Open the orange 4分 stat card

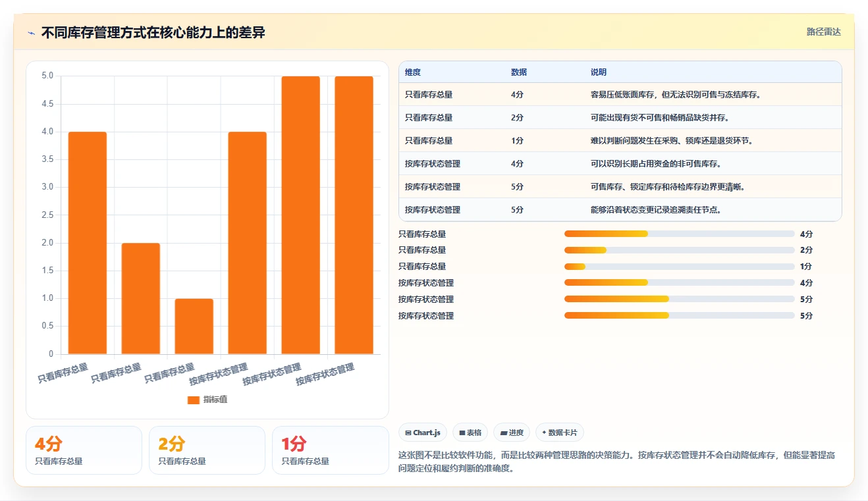84,450
